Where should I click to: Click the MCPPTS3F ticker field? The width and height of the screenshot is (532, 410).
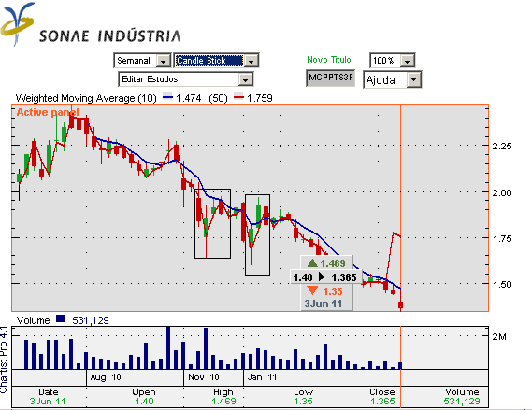coord(330,78)
